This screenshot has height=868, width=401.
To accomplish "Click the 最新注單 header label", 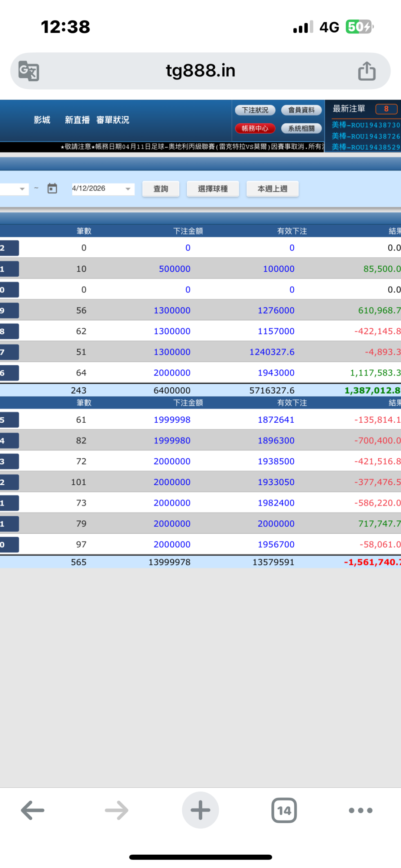I will coord(349,109).
